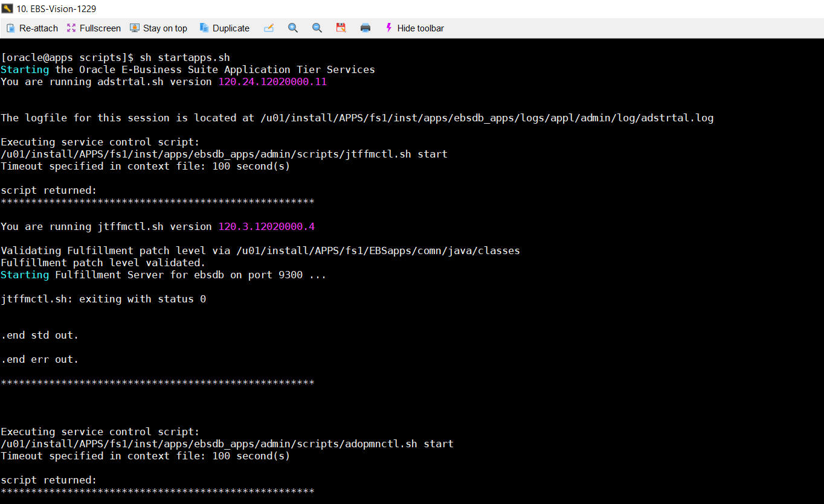Save terminal output via the floppy disk icon

(x=341, y=28)
